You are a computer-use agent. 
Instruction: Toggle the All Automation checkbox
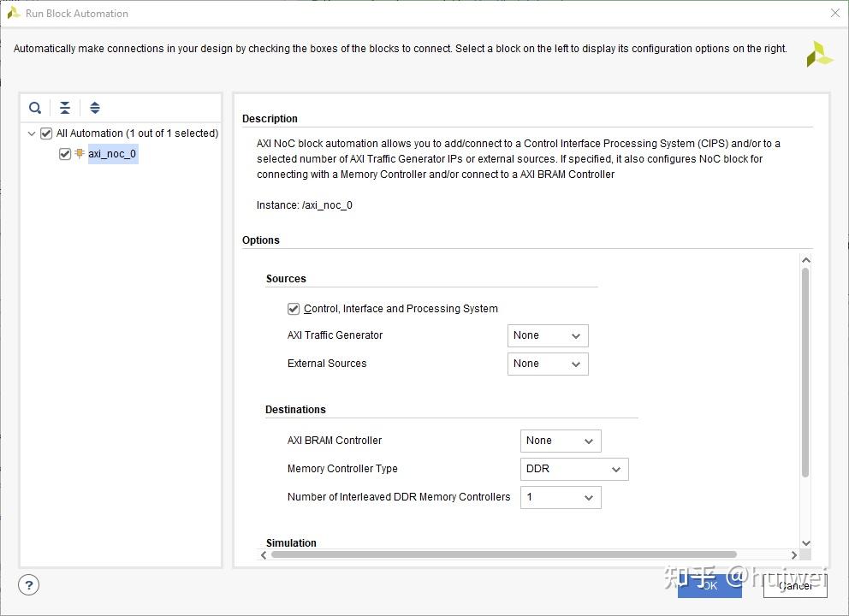(x=46, y=133)
